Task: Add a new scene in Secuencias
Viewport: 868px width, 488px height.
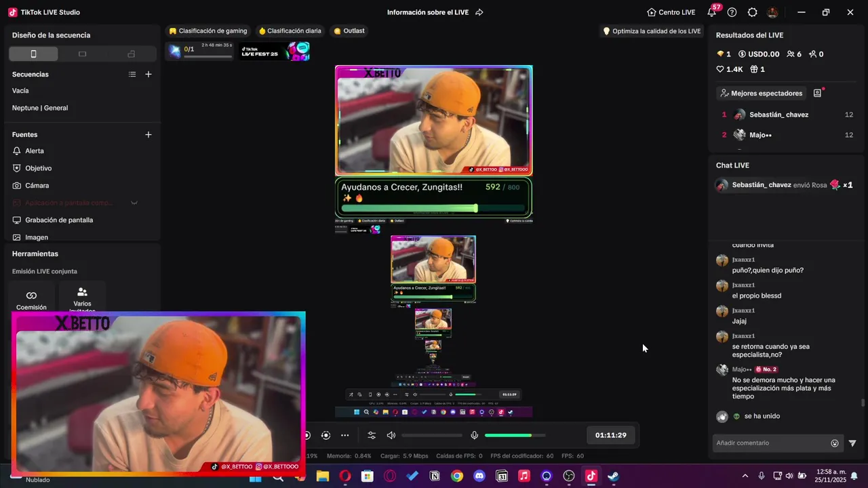Action: click(149, 75)
